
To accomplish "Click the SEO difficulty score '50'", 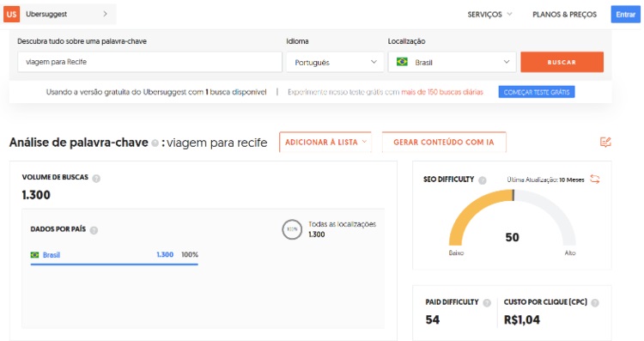I will point(512,237).
